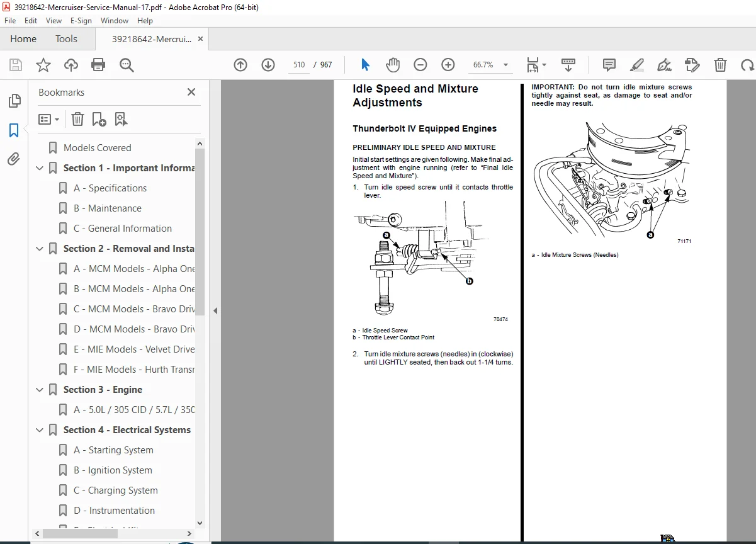Screen dimensions: 756x544
Task: Add a new bookmark
Action: [x=99, y=119]
